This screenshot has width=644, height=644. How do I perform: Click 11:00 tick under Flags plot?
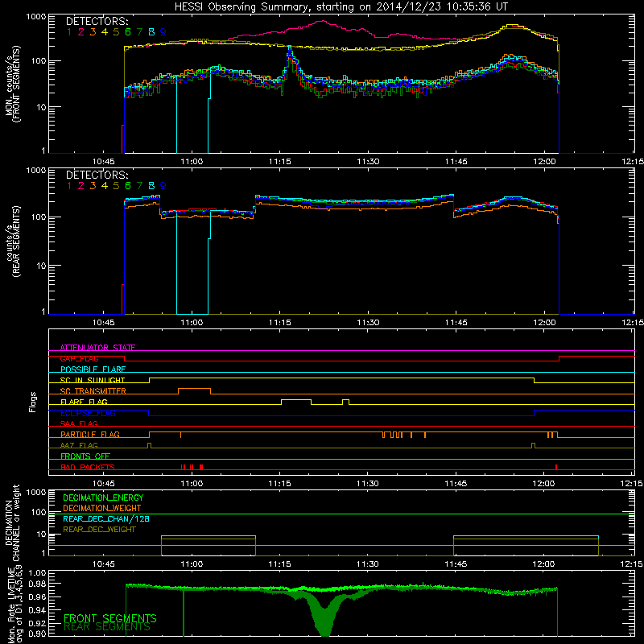point(192,484)
